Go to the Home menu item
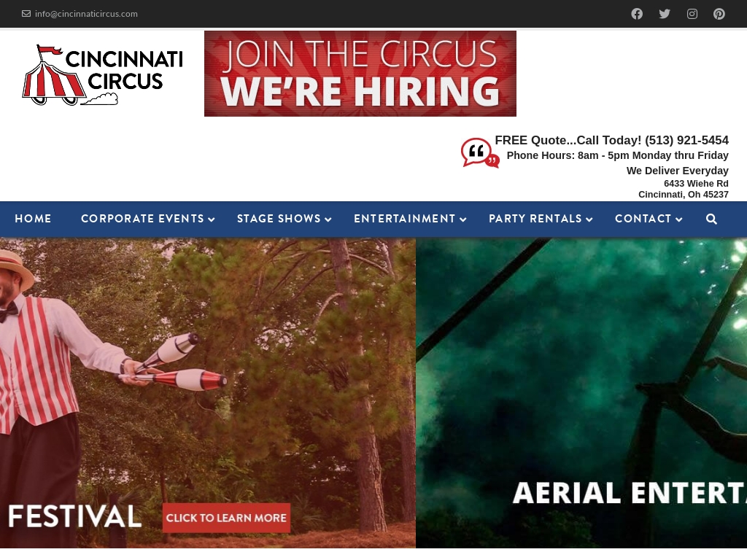Screen dimensions: 747x560 (33, 219)
